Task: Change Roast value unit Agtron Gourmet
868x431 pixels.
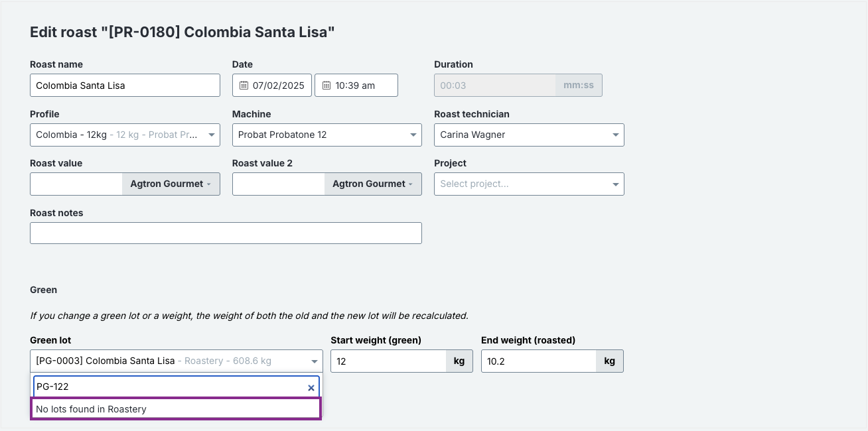Action: [x=171, y=184]
